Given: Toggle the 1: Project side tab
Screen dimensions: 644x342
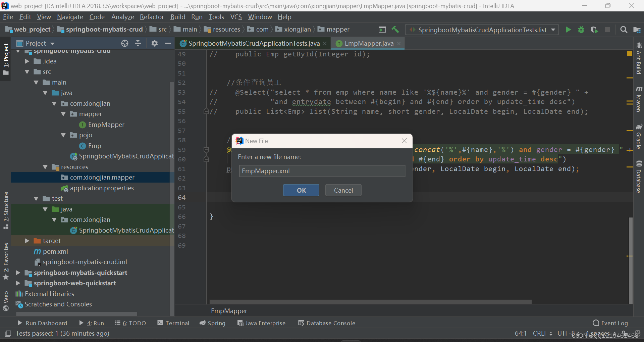Looking at the screenshot, I should coord(6,59).
